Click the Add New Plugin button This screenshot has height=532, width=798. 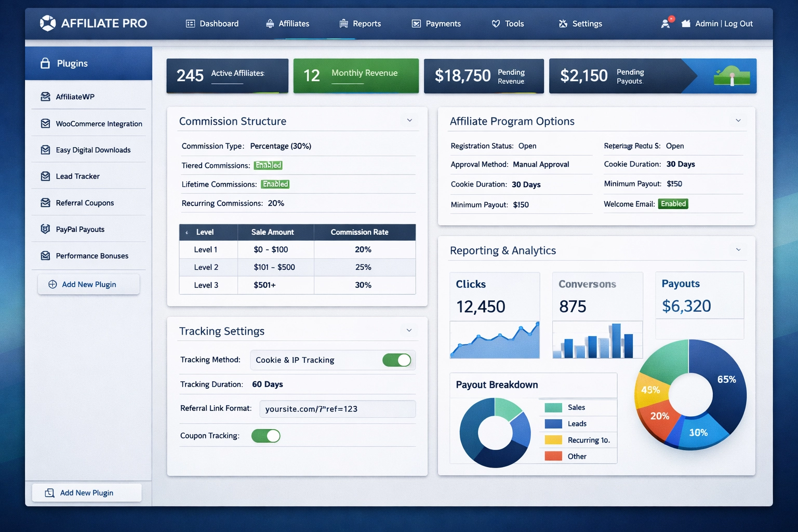tap(88, 284)
